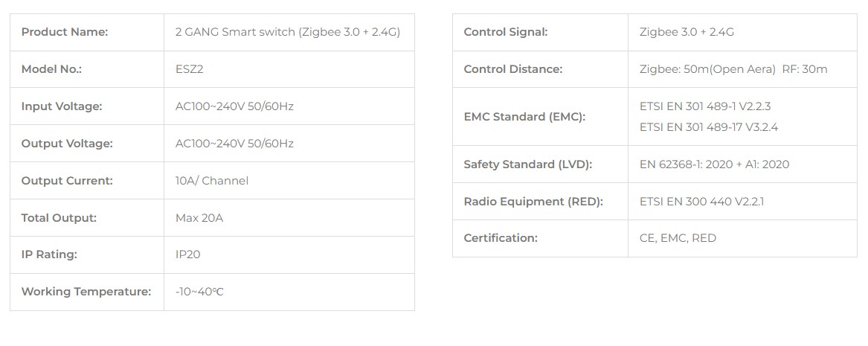Select the "CE, EMC, RED" certification value
Viewport: 868px width, 346px height.
[x=678, y=238]
